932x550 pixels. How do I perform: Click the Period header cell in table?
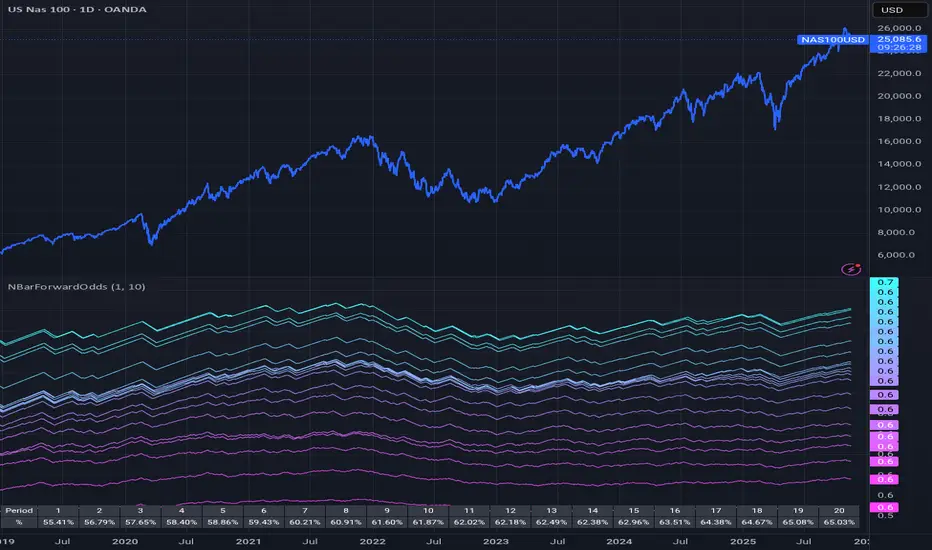pyautogui.click(x=19, y=510)
